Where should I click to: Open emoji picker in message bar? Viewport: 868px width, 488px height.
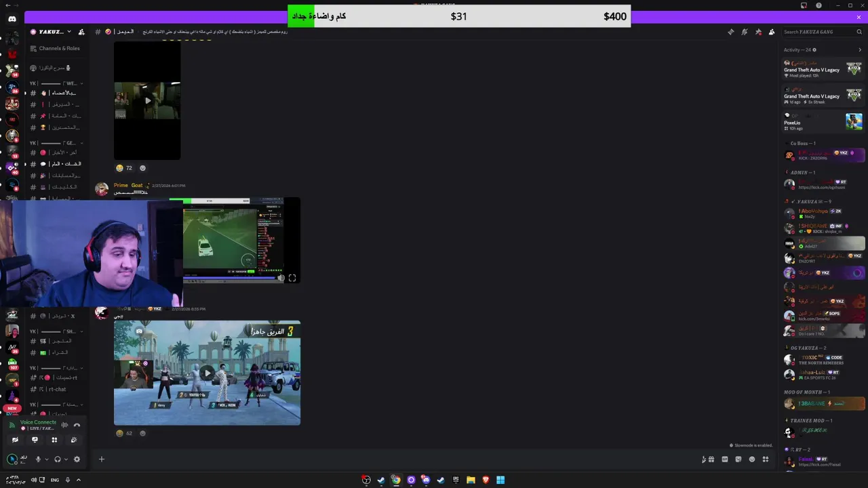coord(752,459)
